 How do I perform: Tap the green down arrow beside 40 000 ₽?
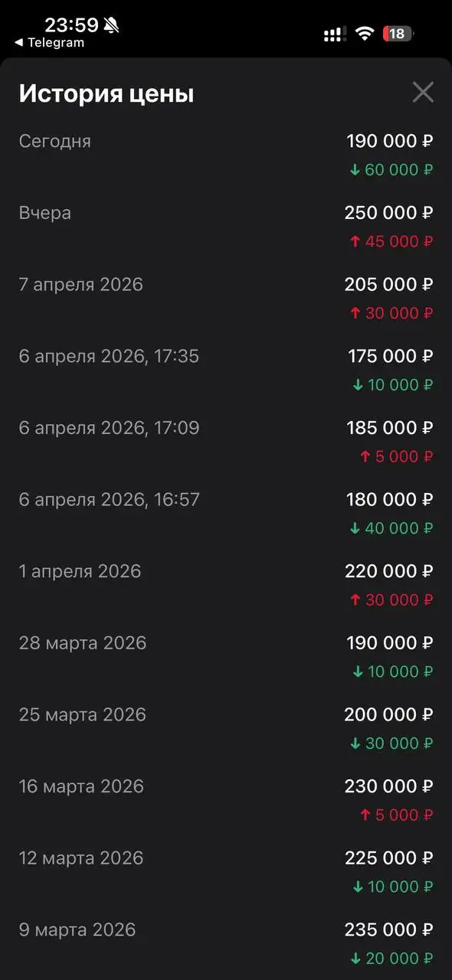(354, 528)
